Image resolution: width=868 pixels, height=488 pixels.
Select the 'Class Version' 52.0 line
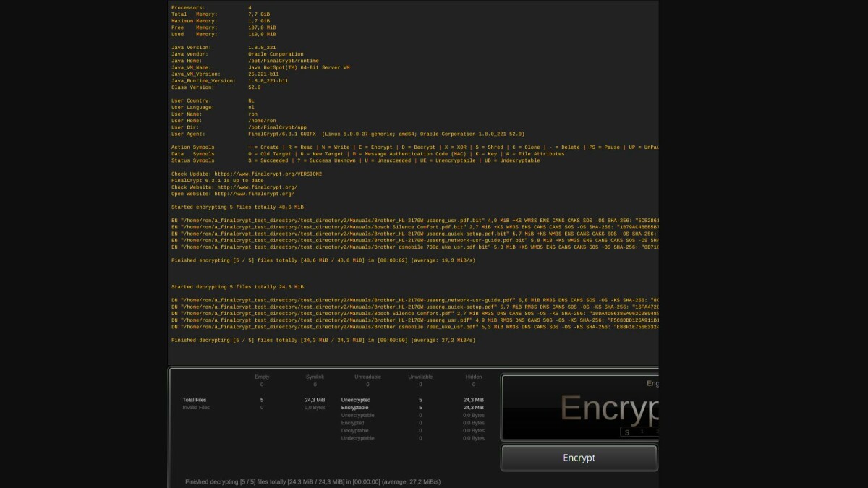(x=216, y=87)
